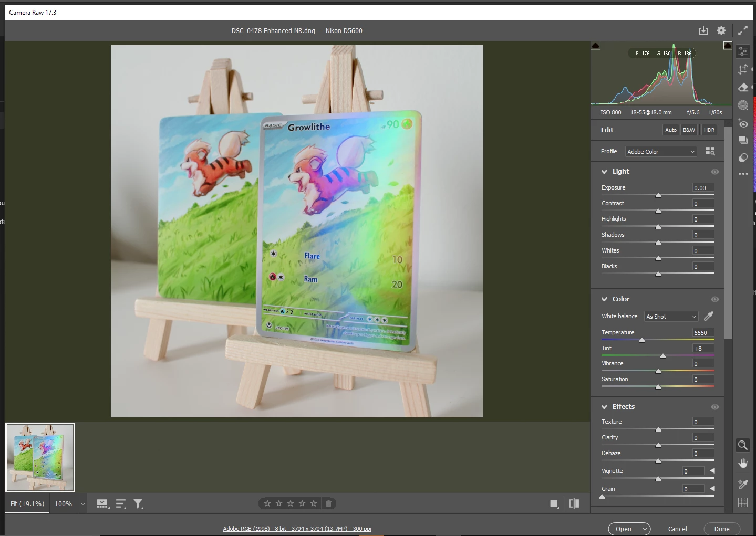This screenshot has height=536, width=756.
Task: Collapse the Color section
Action: point(604,299)
